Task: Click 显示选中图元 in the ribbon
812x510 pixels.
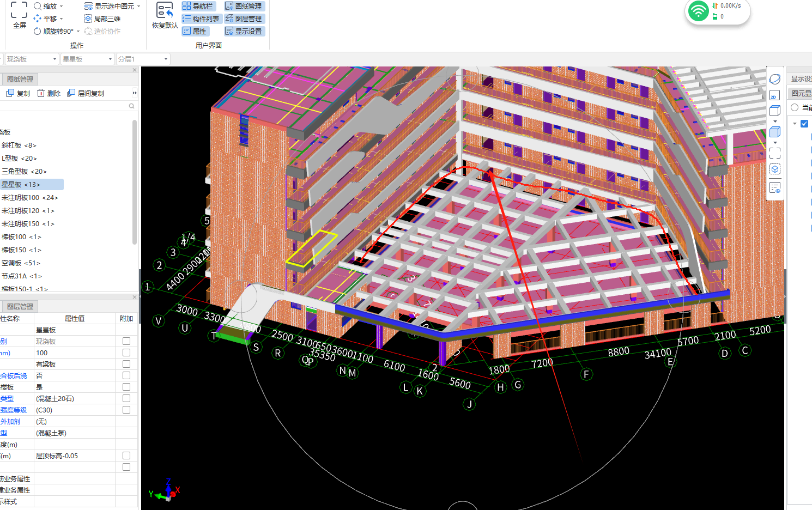Action: pyautogui.click(x=109, y=6)
